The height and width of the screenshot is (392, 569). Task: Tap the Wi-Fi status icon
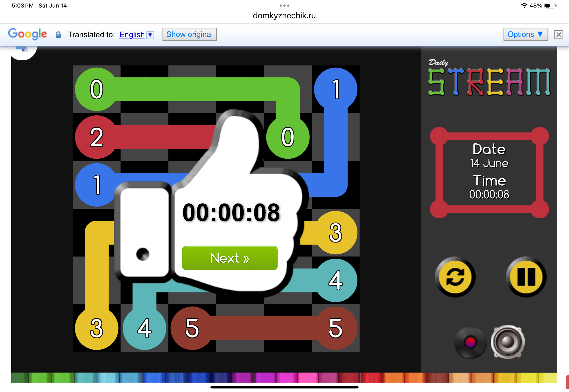524,5
